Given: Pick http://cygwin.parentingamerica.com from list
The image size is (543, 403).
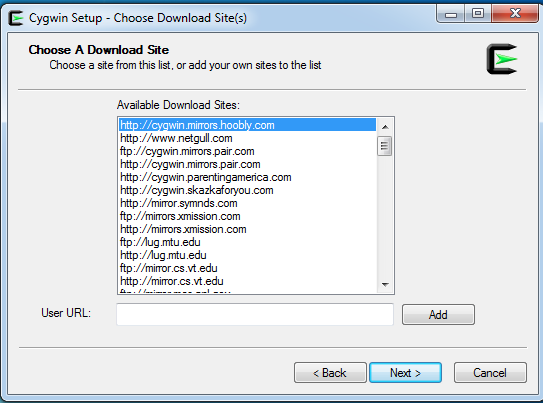Looking at the screenshot, I should pos(247,177).
